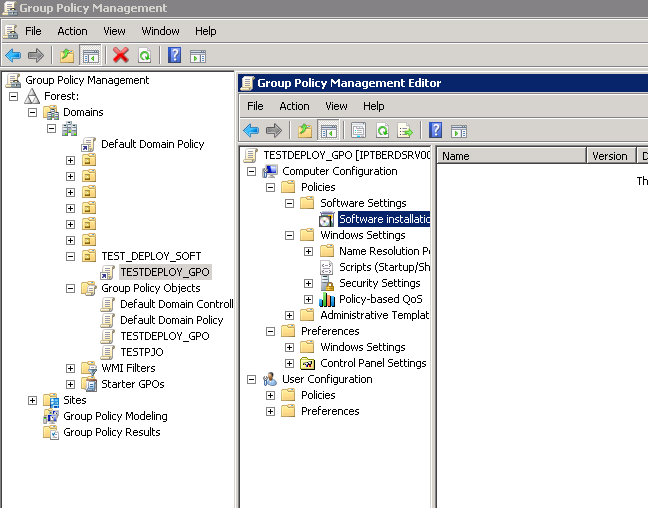Screen dimensions: 648x508
Task: Select Group Policy Results node
Action: click(x=112, y=432)
